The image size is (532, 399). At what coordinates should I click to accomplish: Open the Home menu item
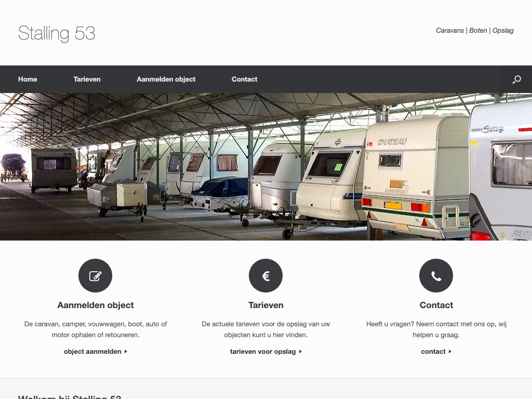click(28, 79)
